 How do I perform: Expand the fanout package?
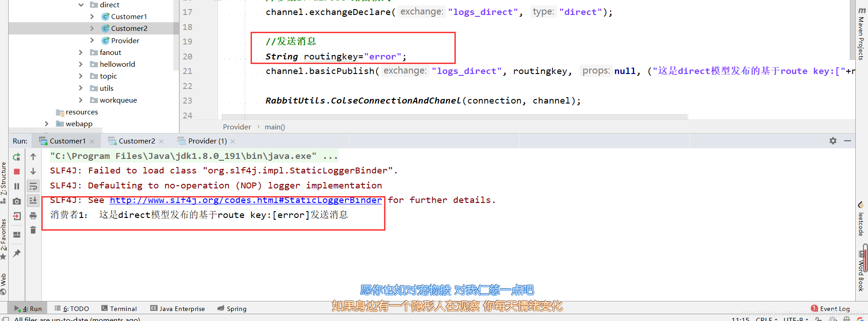[81, 52]
